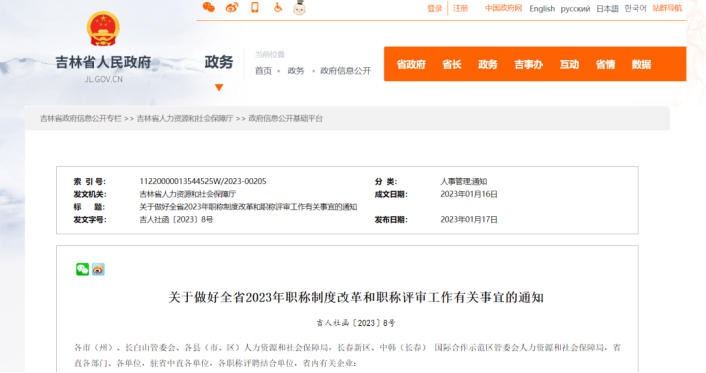
Task: Click 政务 in the breadcrumb
Action: (296, 71)
